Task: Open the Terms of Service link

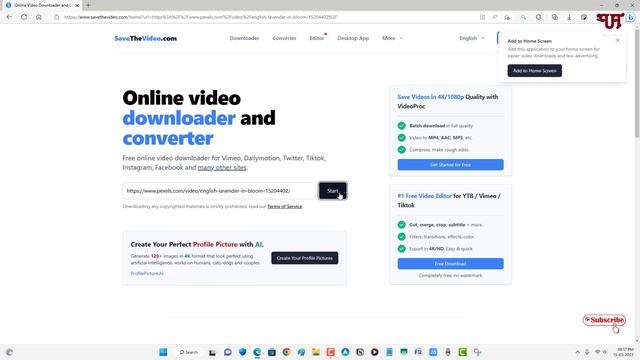Action: [x=284, y=207]
